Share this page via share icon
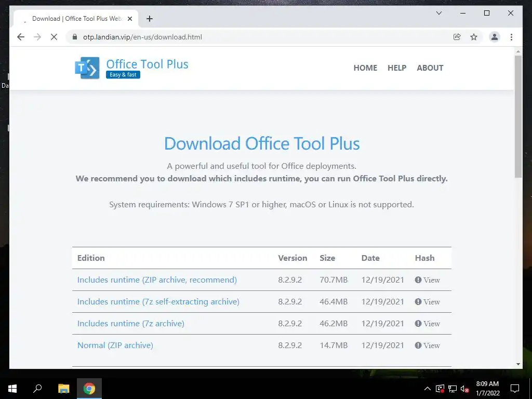 pyautogui.click(x=457, y=37)
